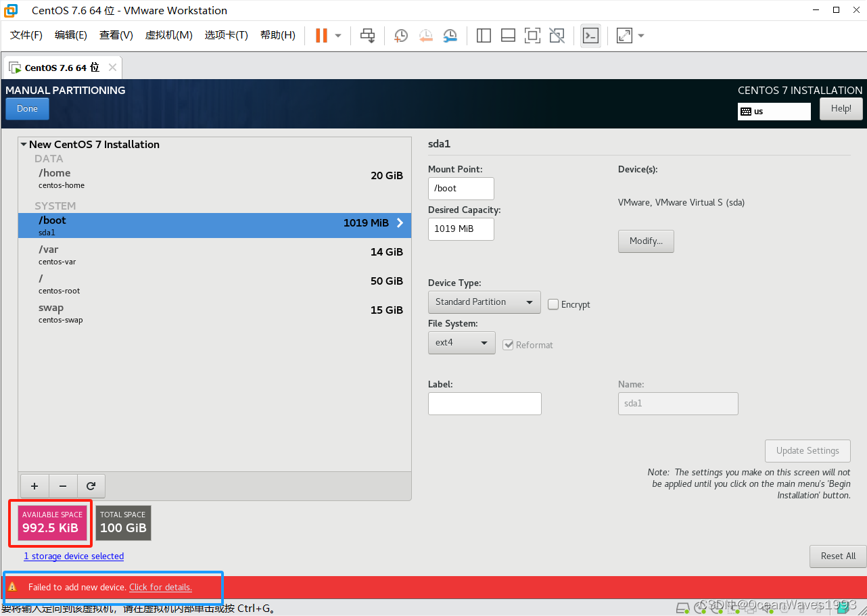Open the 选项卡(T) menu
Screen dimensions: 867x616
tap(227, 35)
